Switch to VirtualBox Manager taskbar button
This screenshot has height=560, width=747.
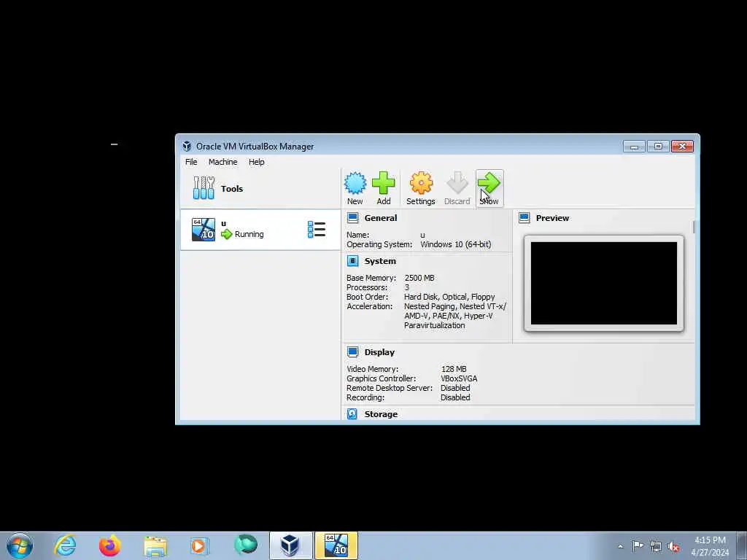point(290,545)
